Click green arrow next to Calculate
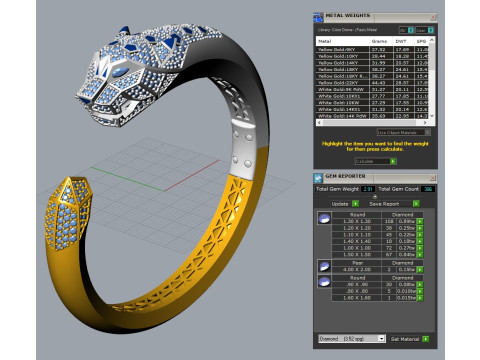 pos(393,161)
